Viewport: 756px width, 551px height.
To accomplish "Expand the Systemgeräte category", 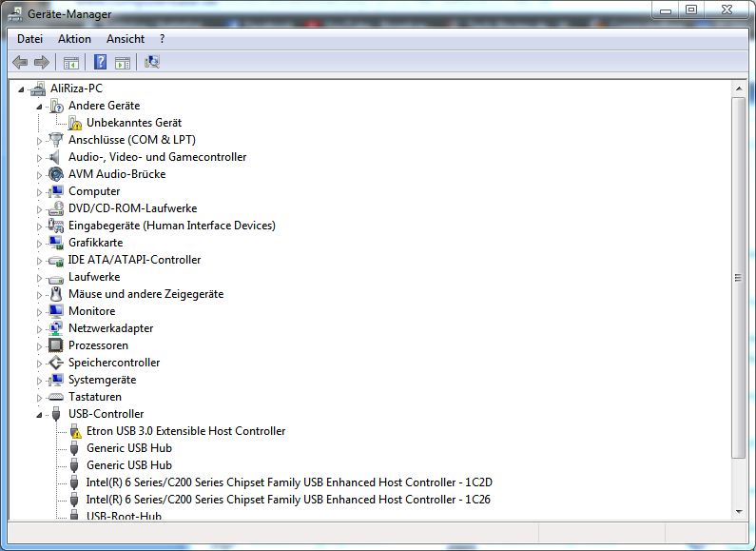I will click(x=39, y=381).
